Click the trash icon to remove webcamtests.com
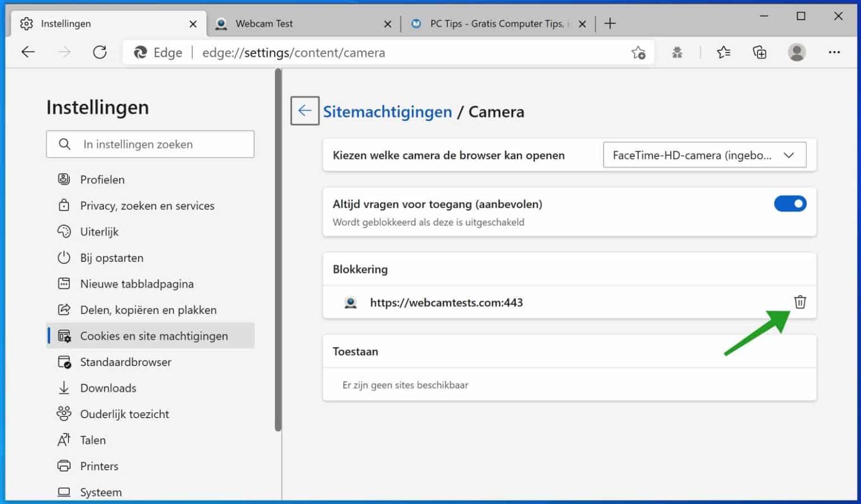861x504 pixels. click(x=800, y=302)
